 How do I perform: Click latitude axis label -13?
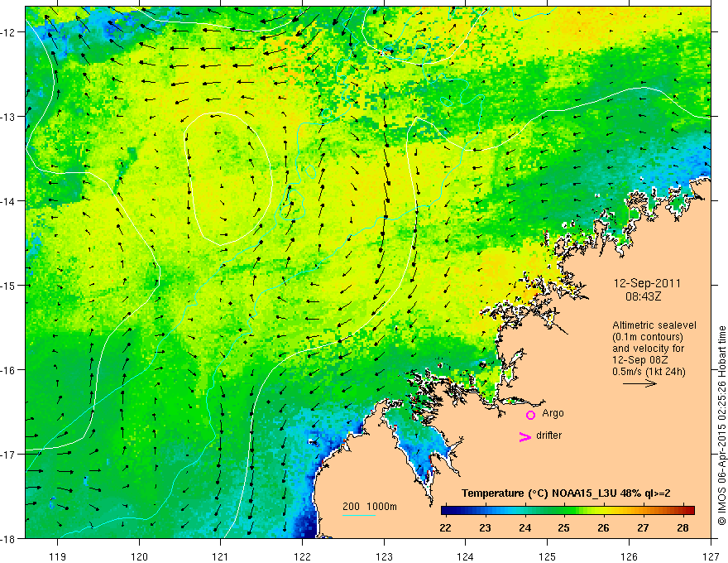(x=8, y=117)
